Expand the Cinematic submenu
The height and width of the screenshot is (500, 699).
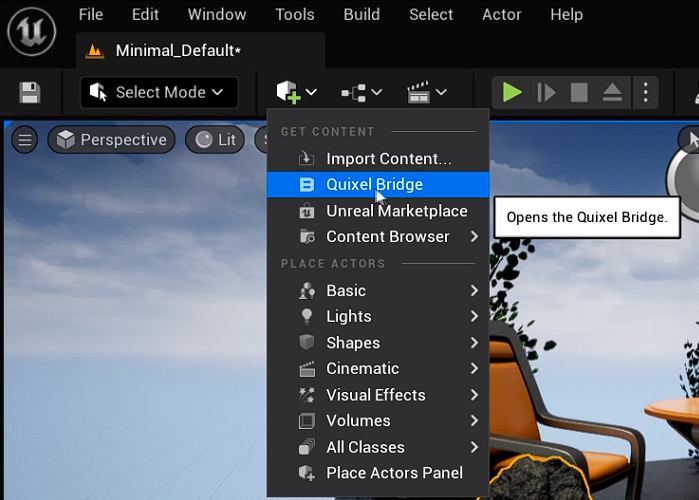pos(378,369)
